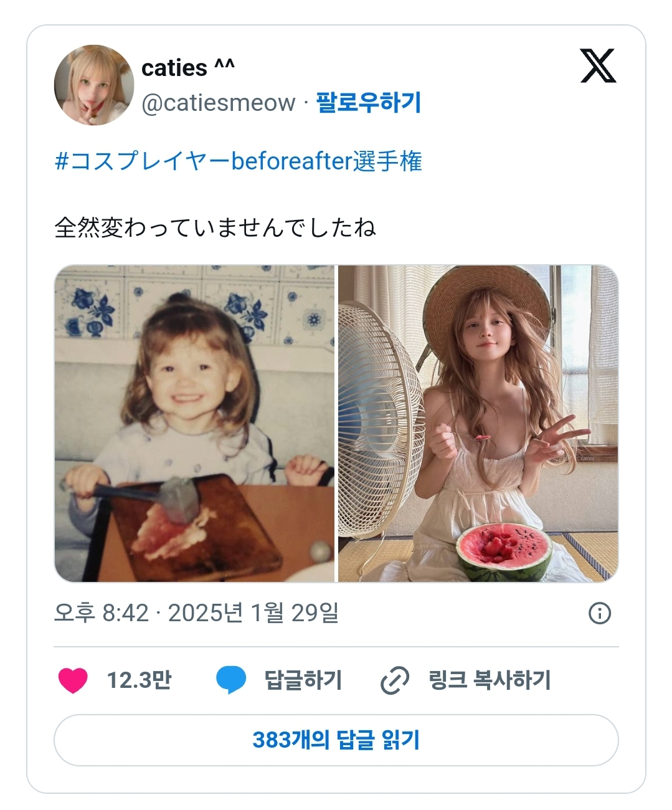Open the caties profile avatar

pyautogui.click(x=94, y=85)
